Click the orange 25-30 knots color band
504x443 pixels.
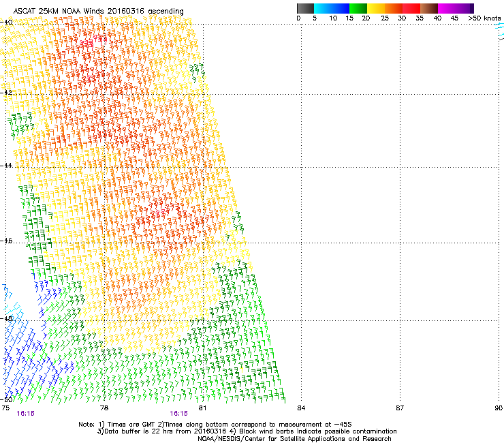click(x=394, y=8)
